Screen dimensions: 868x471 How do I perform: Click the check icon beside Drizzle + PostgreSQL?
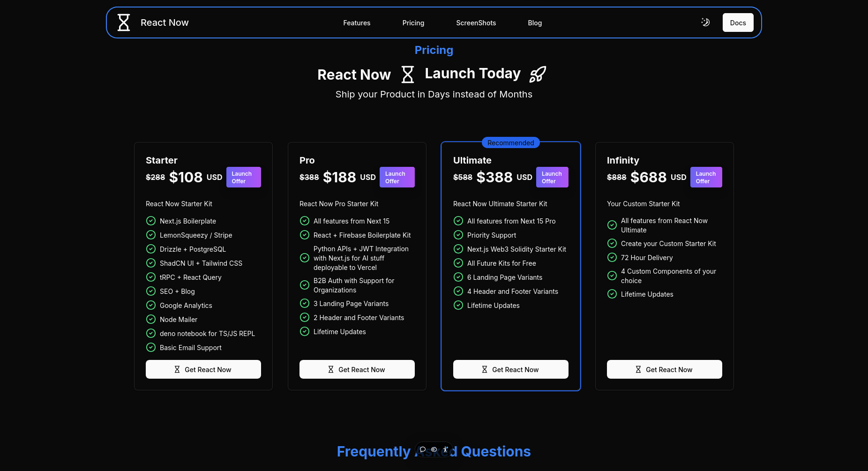(x=151, y=249)
